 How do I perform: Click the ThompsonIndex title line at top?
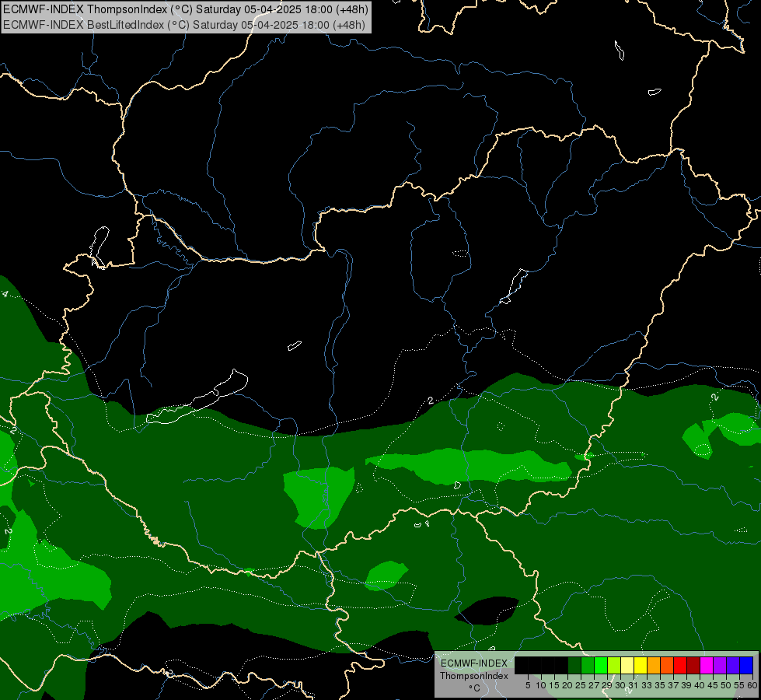[186, 9]
